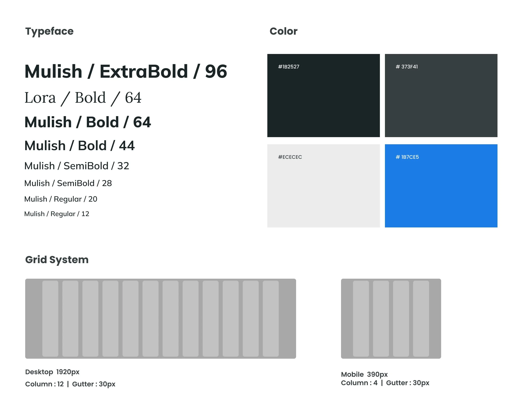Click the Mulish / Regular / 12 sample
This screenshot has height=420, width=525.
[x=57, y=214]
